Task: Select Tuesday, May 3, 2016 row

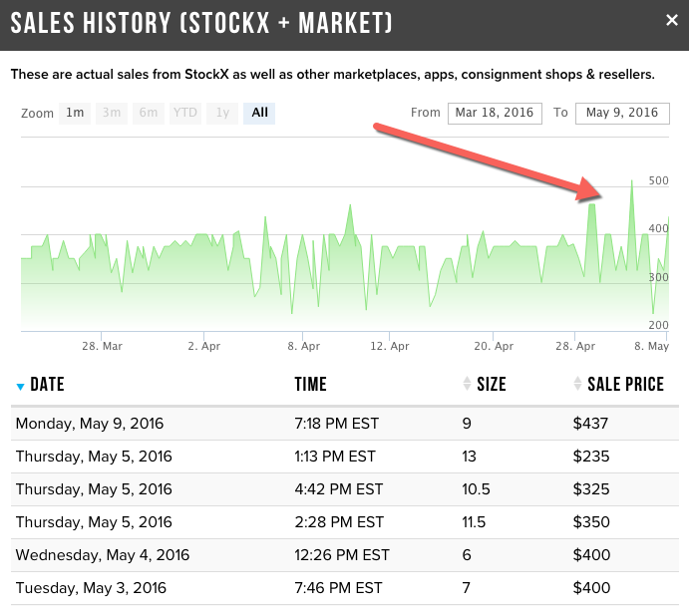Action: tap(345, 588)
